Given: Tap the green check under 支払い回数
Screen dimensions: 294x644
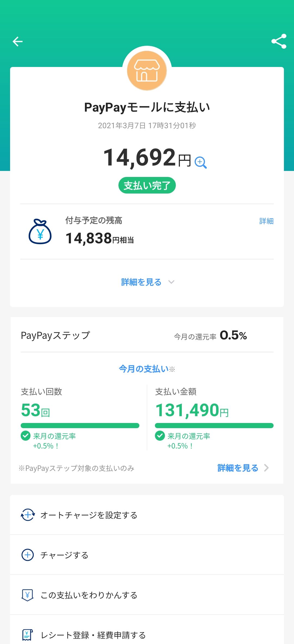Looking at the screenshot, I should (26, 436).
